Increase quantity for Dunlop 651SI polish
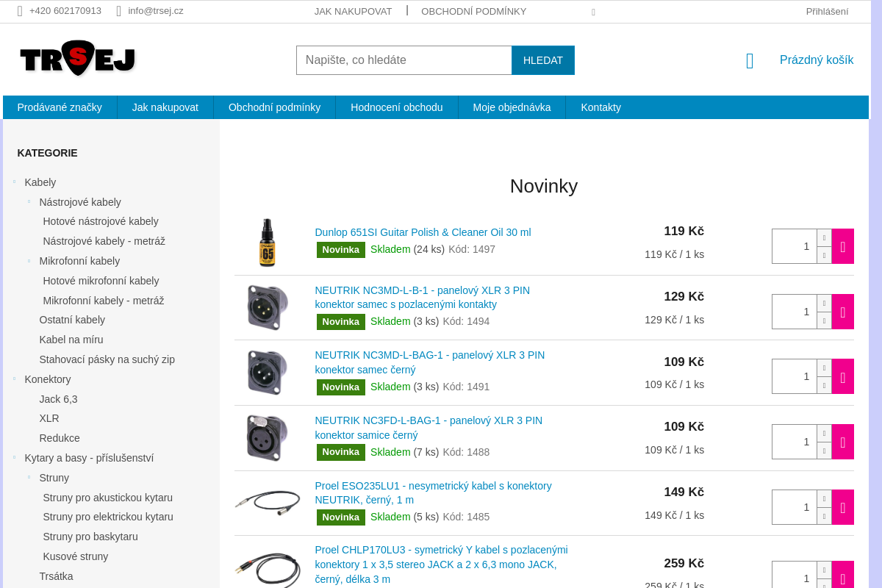Image resolution: width=882 pixels, height=588 pixels. [824, 237]
